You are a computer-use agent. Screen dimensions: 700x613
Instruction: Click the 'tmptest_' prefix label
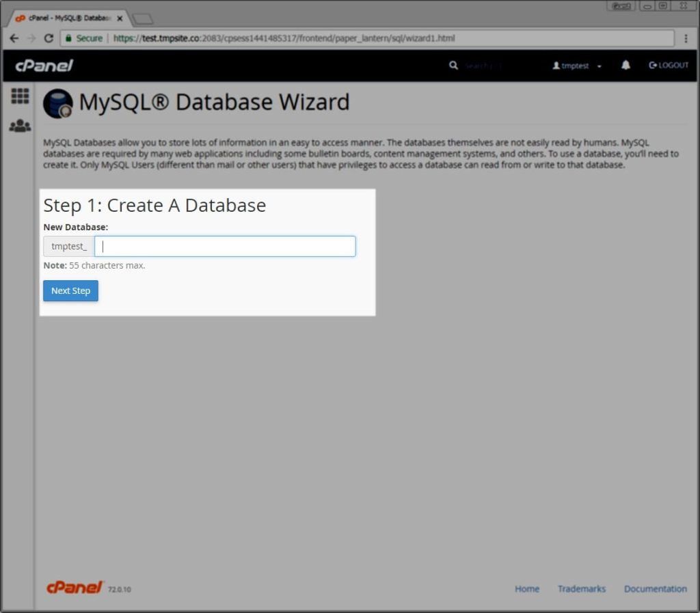[x=69, y=246]
